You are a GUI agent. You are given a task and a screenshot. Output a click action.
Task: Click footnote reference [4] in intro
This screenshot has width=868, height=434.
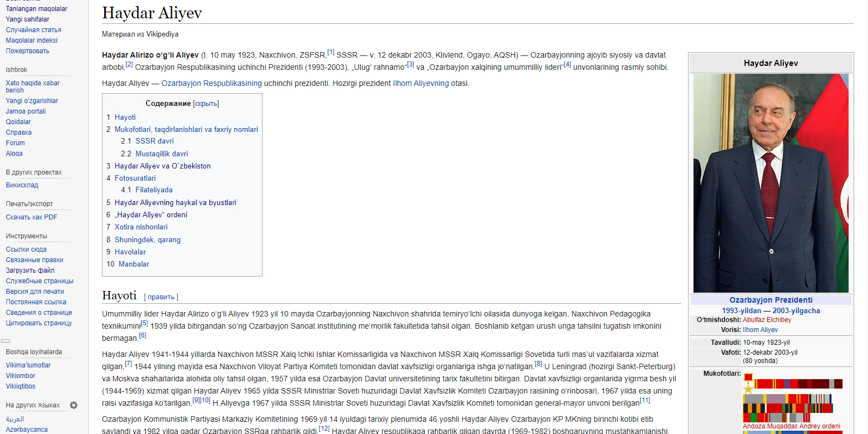pyautogui.click(x=567, y=64)
